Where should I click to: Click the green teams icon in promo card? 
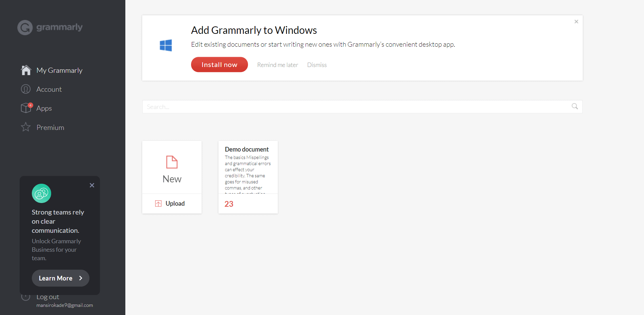[41, 194]
